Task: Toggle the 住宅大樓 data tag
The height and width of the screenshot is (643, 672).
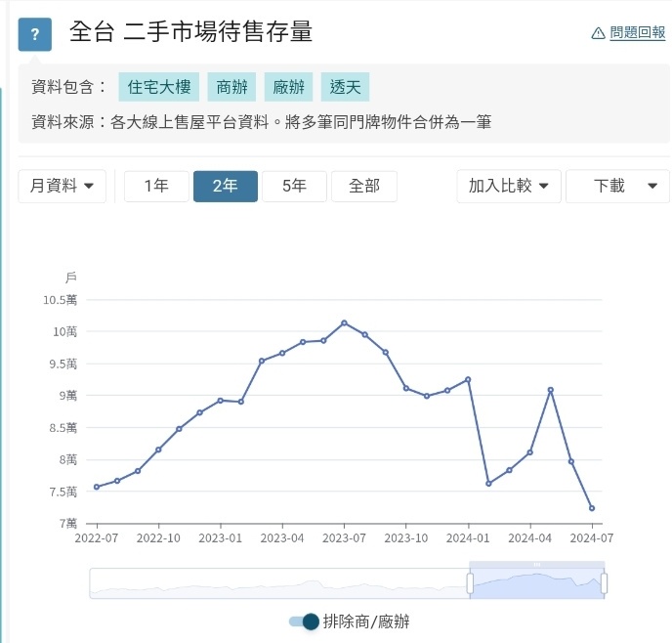Action: pos(158,87)
